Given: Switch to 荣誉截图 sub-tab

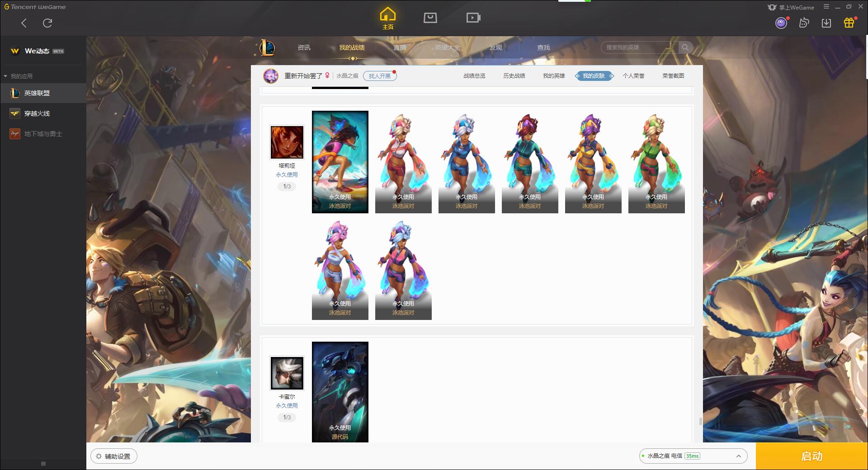Looking at the screenshot, I should [673, 76].
